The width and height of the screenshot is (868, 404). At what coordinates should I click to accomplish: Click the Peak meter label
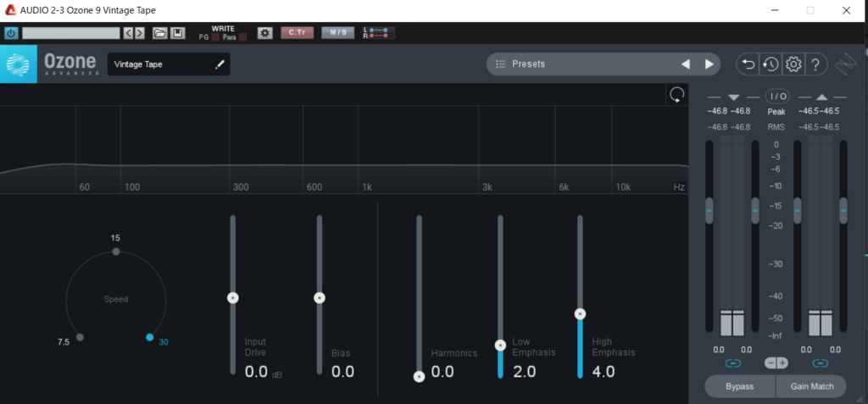point(776,112)
